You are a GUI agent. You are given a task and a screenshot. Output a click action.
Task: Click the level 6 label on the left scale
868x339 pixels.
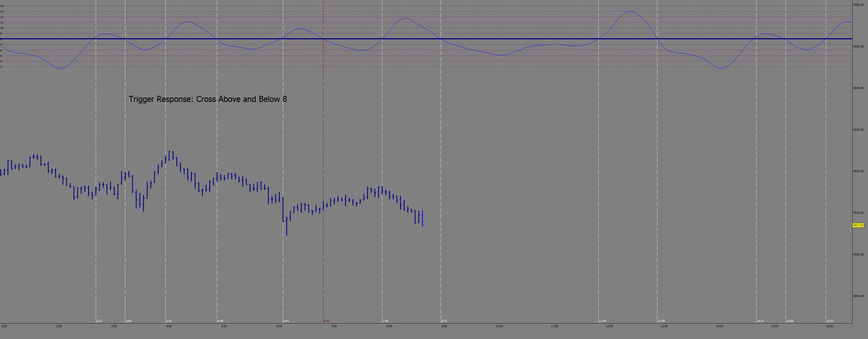coord(1,50)
